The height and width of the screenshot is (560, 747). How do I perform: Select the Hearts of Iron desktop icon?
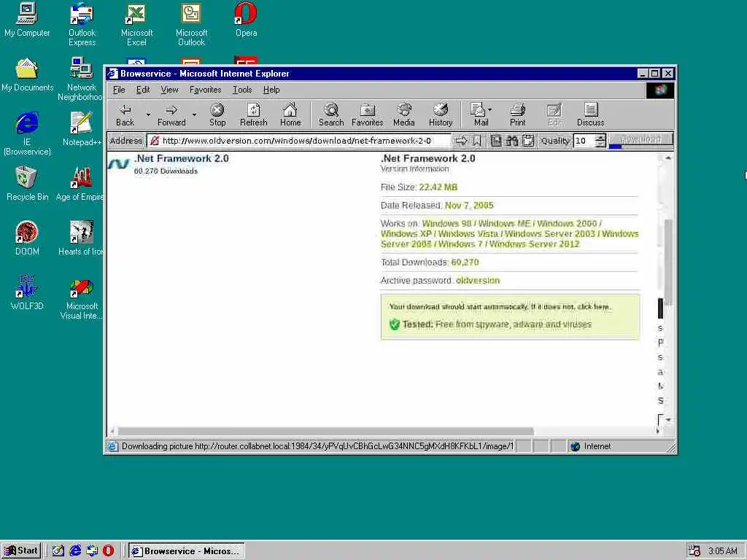80,238
